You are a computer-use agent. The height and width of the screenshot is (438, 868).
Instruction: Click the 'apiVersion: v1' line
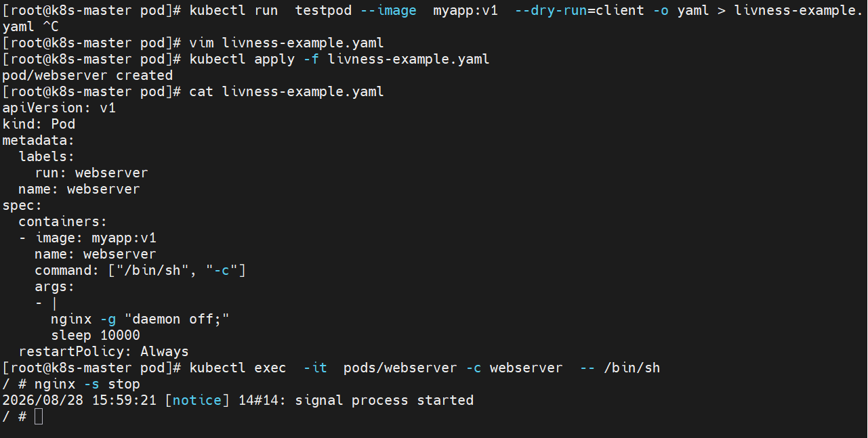pyautogui.click(x=59, y=108)
